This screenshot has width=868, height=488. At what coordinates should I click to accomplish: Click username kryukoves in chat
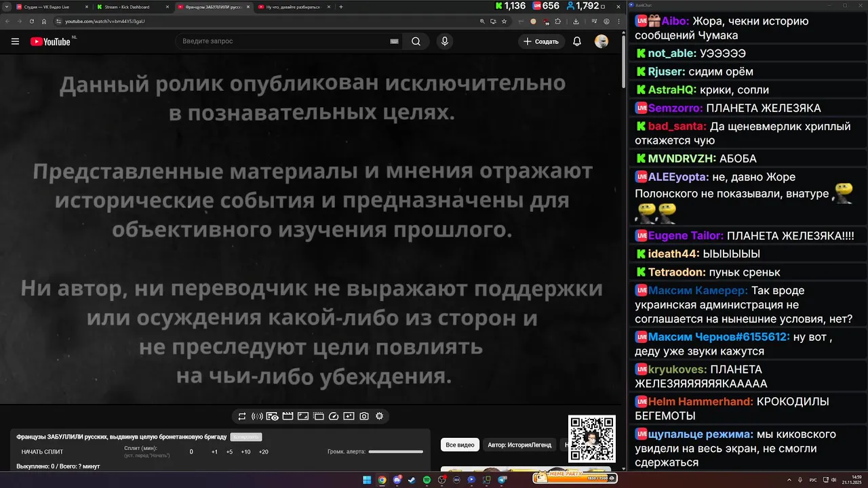point(677,369)
